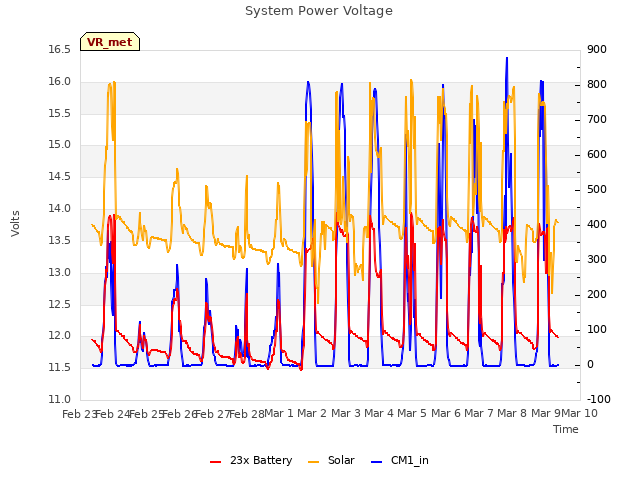Click the Mar 5 date label

click(412, 413)
